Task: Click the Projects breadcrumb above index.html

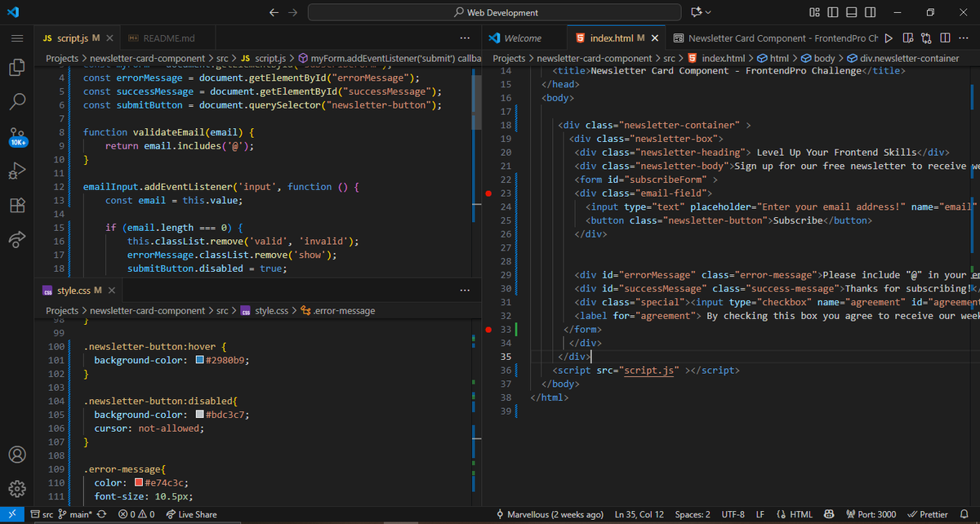Action: 509,58
